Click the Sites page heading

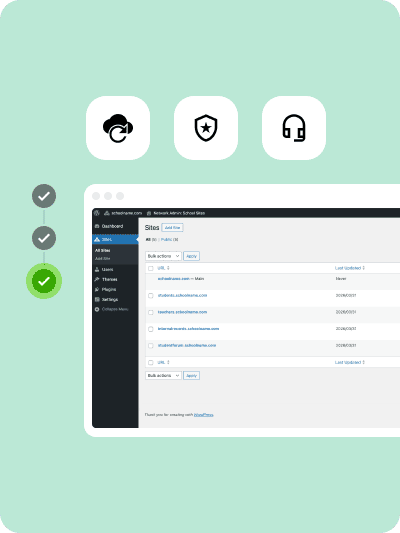pos(152,228)
